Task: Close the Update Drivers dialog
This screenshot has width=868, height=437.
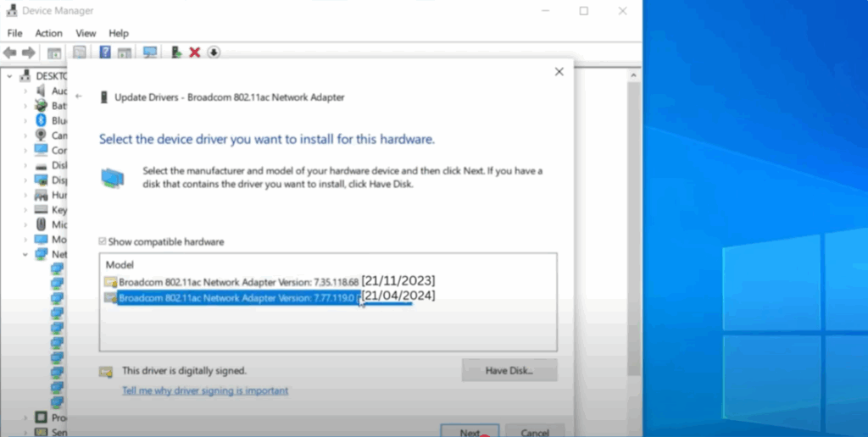Action: pos(559,71)
